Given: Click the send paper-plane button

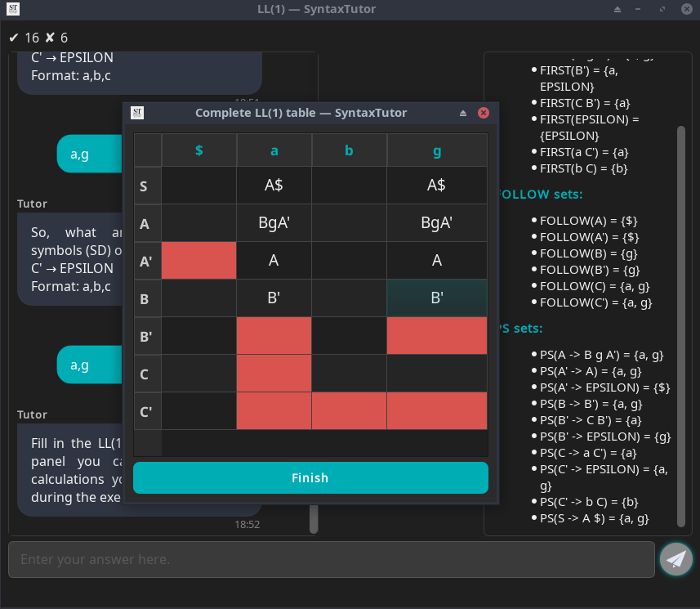Looking at the screenshot, I should pyautogui.click(x=675, y=559).
